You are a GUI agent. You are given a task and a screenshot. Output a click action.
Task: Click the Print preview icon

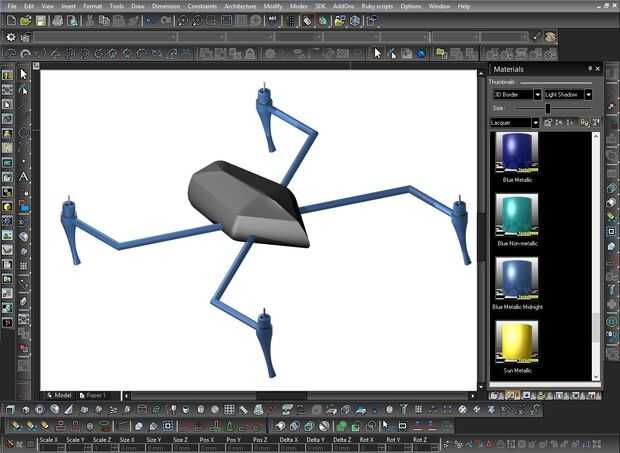pyautogui.click(x=72, y=21)
